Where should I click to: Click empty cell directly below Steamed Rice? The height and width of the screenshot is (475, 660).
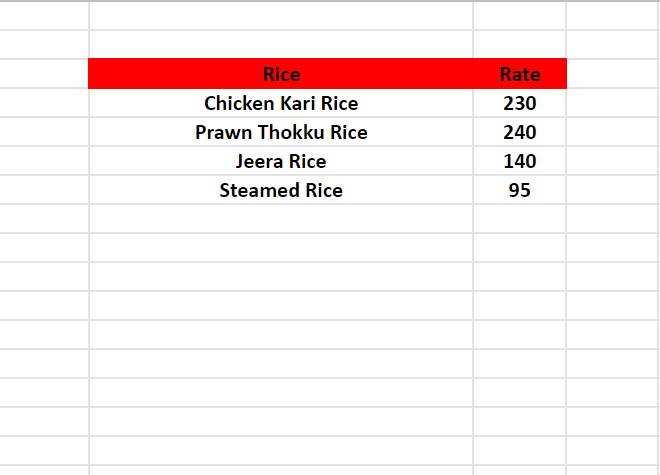(281, 219)
